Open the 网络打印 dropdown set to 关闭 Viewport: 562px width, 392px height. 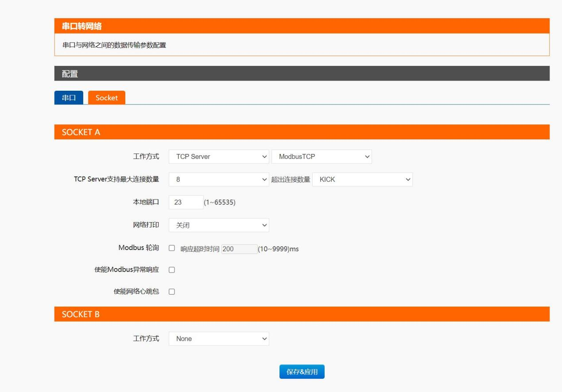point(219,225)
